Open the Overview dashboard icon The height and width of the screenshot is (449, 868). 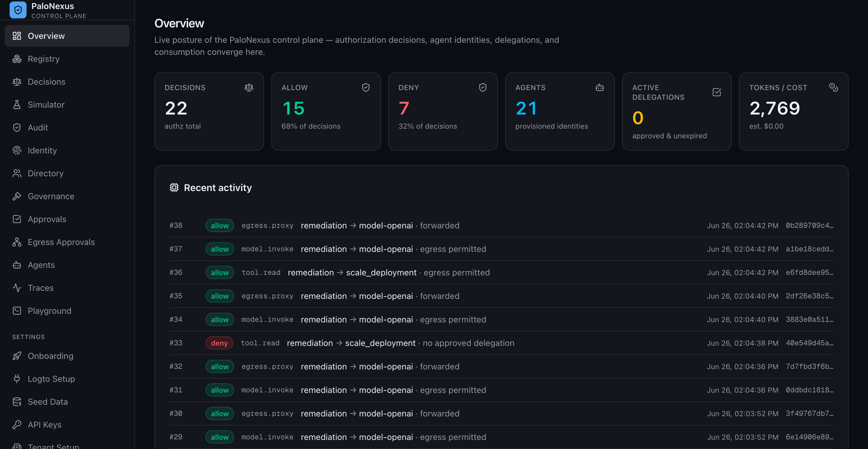[17, 36]
